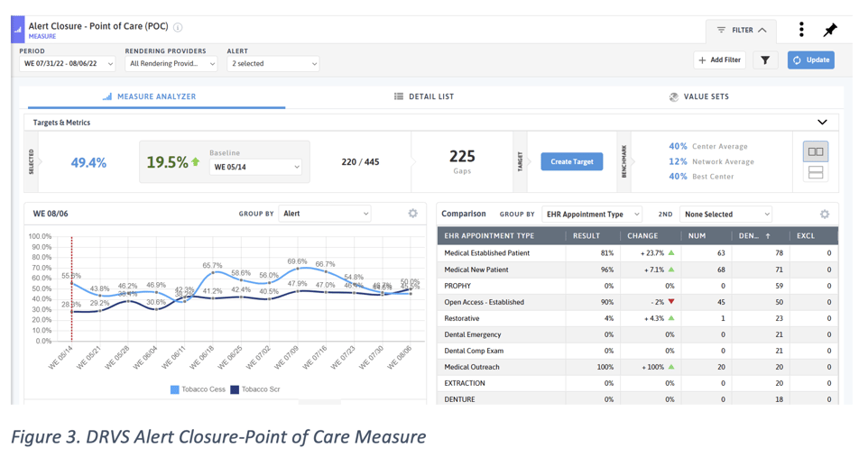
Task: Select the Dental Emergency row
Action: 637,334
